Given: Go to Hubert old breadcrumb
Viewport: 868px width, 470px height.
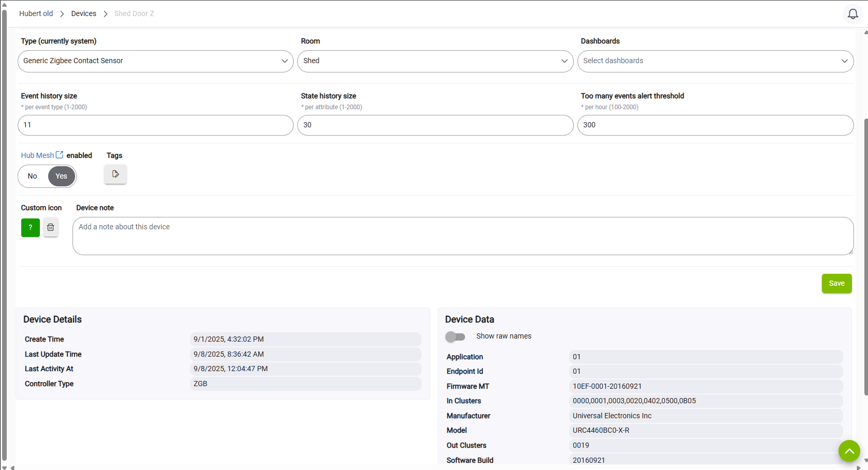Looking at the screenshot, I should click(36, 13).
